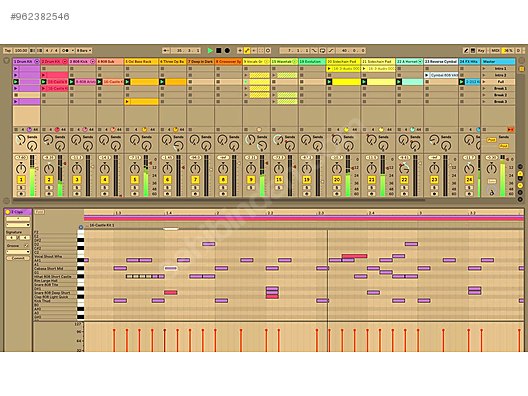Click the round Record button in transport
This screenshot has height=396, width=528.
tap(227, 51)
